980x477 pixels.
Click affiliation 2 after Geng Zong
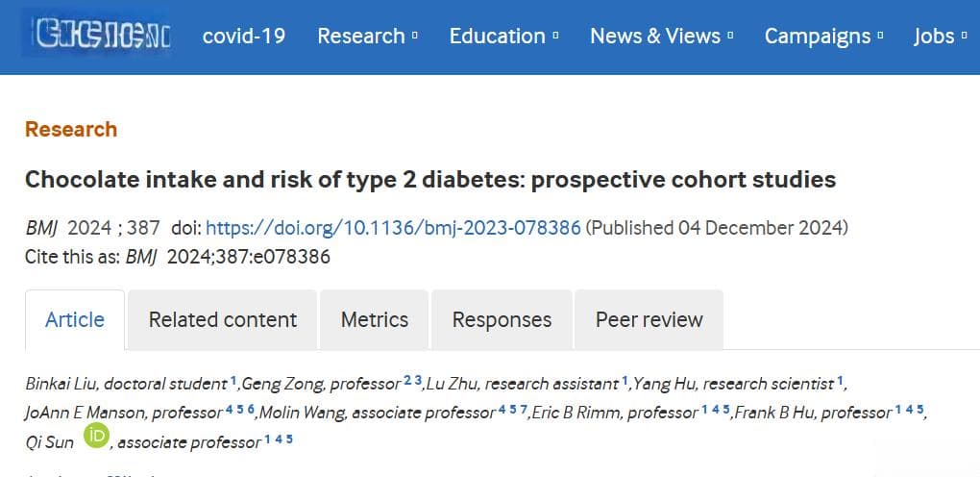coord(407,379)
